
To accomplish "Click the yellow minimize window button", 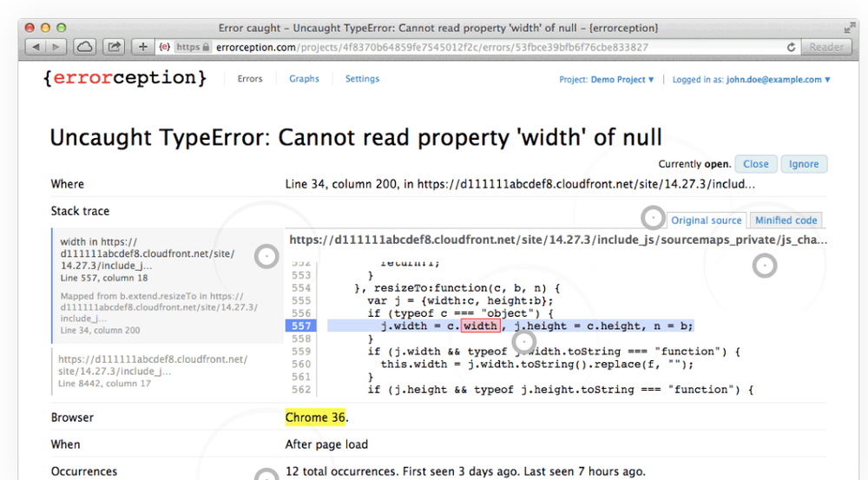I will (x=45, y=28).
